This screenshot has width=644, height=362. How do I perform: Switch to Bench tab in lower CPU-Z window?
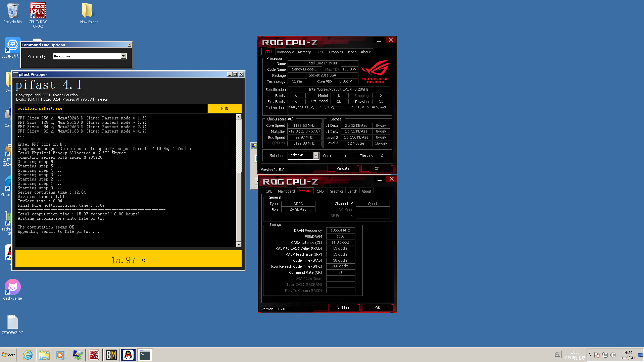pos(352,191)
